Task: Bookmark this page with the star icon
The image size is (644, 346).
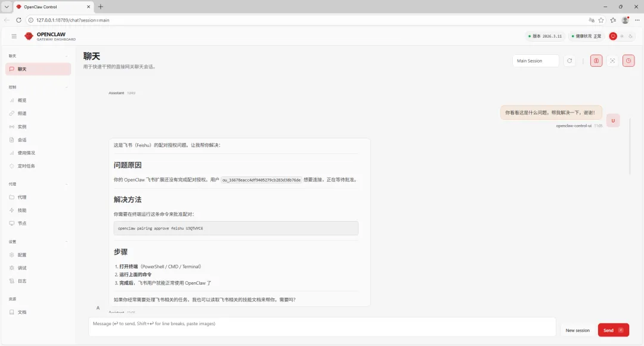Action: (601, 20)
